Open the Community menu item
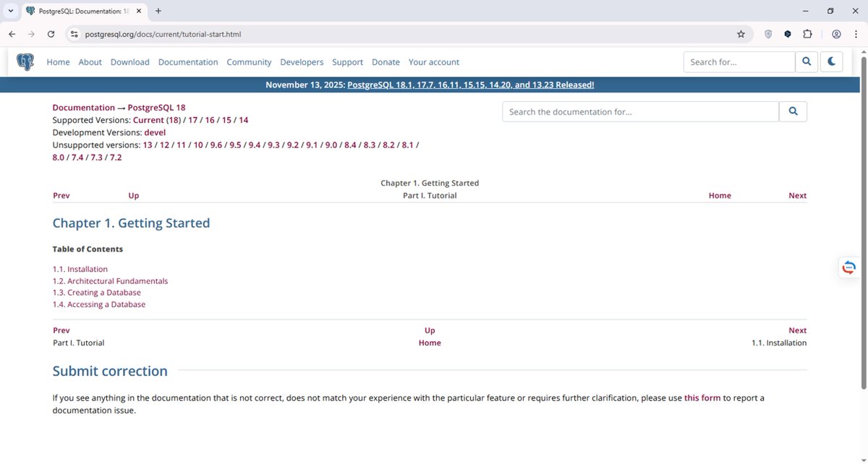The height and width of the screenshot is (464, 868). [249, 62]
